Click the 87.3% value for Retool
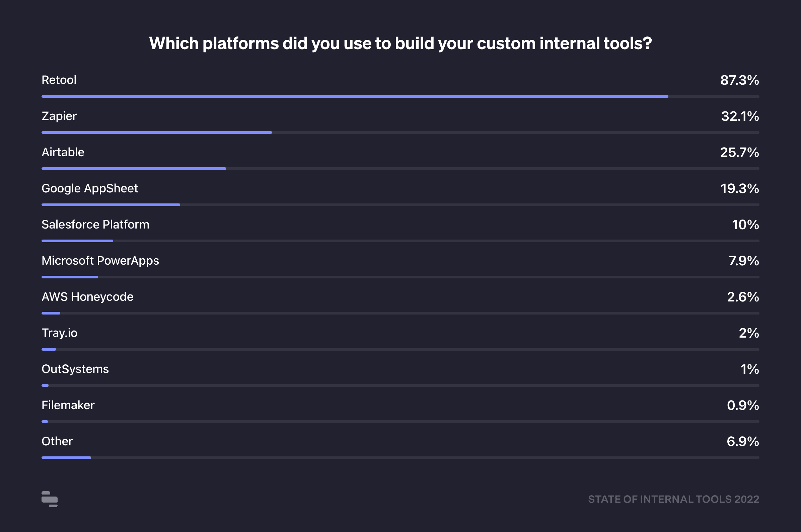The height and width of the screenshot is (532, 801). (x=739, y=80)
